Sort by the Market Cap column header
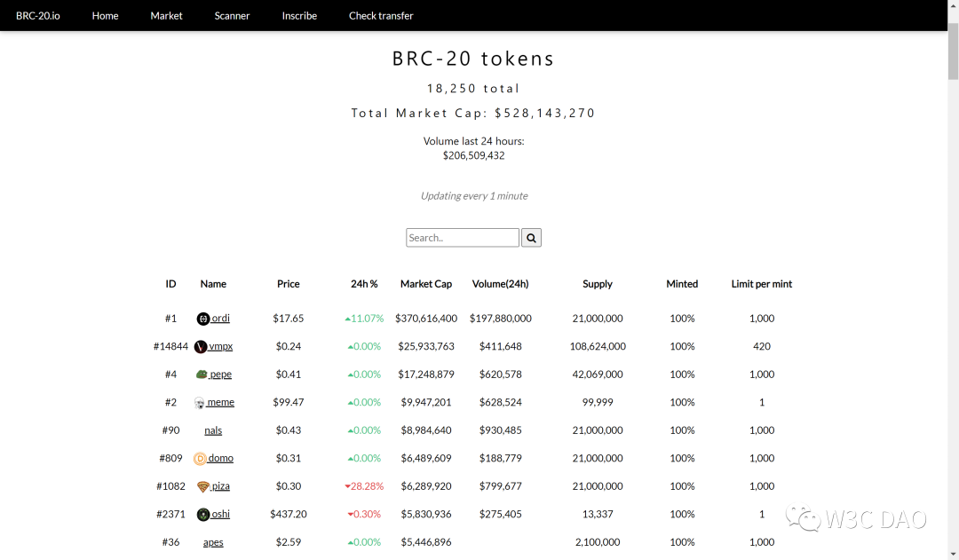The image size is (959, 560). [x=425, y=284]
